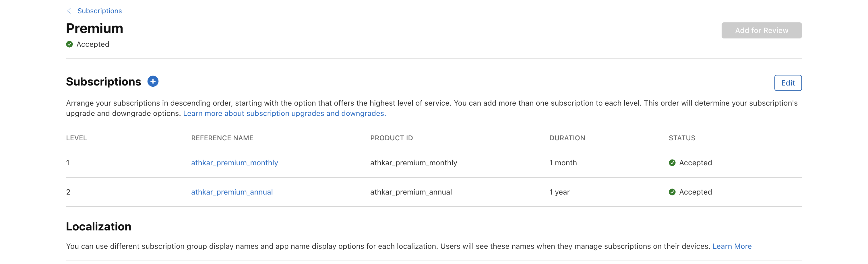Click the Edit button for subscriptions order
Screen dimensions: 868x264
pyautogui.click(x=787, y=83)
